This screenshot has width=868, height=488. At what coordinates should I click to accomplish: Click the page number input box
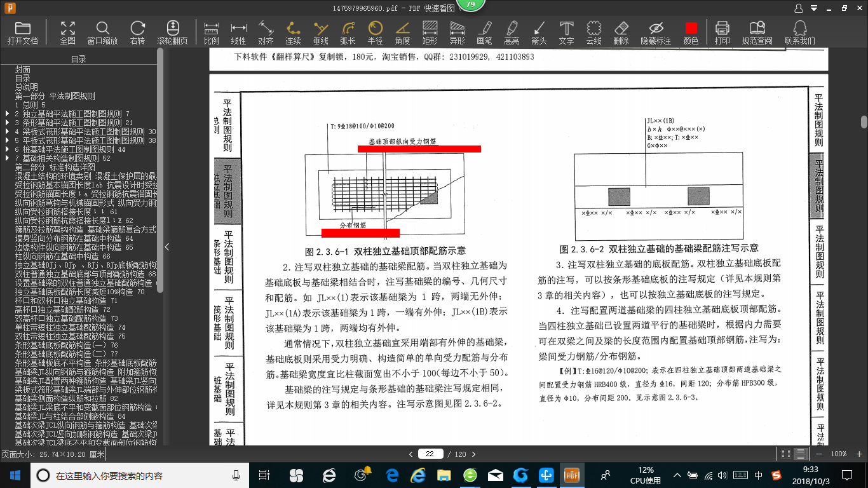[x=430, y=454]
